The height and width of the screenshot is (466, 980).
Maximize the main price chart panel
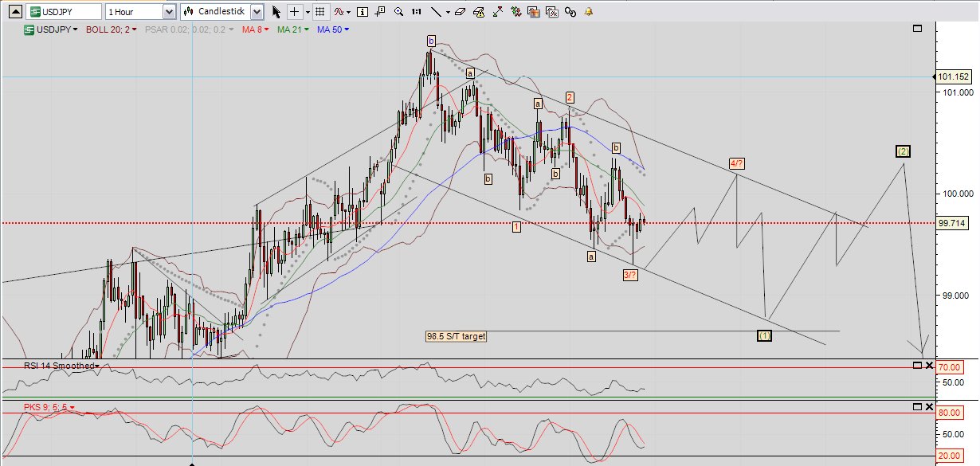[917, 28]
